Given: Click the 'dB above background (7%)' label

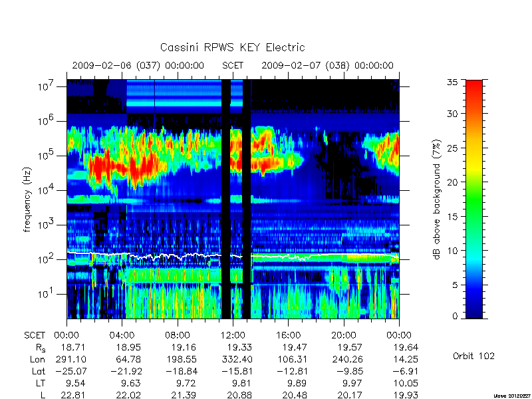Looking at the screenshot, I should click(x=437, y=199).
